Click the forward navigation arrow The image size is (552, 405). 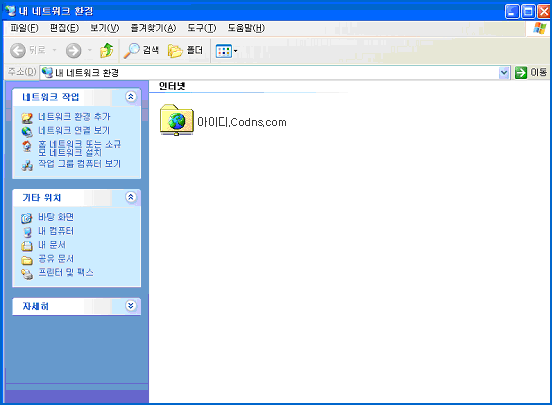(74, 51)
